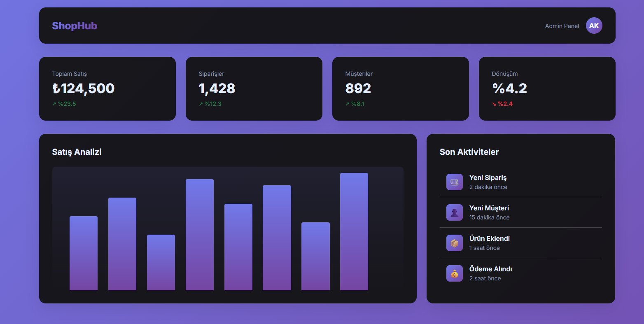This screenshot has height=324, width=644.
Task: Click the Yeni Sipariş shopping cart icon
Action: [x=454, y=182]
